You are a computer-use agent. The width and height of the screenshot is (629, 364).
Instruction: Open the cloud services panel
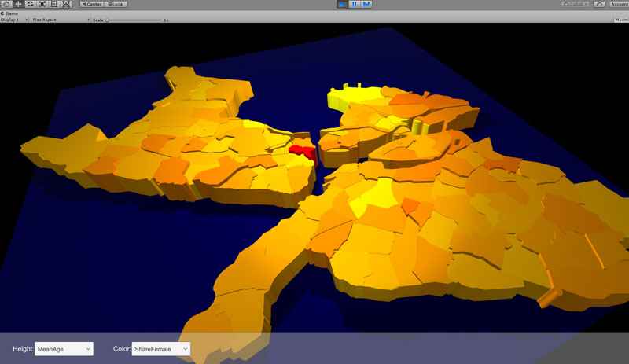(599, 4)
